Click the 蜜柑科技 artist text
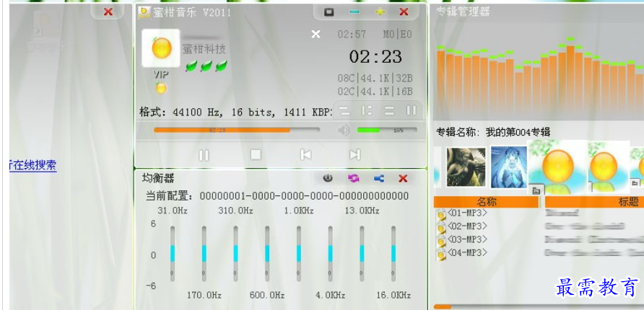 (204, 50)
